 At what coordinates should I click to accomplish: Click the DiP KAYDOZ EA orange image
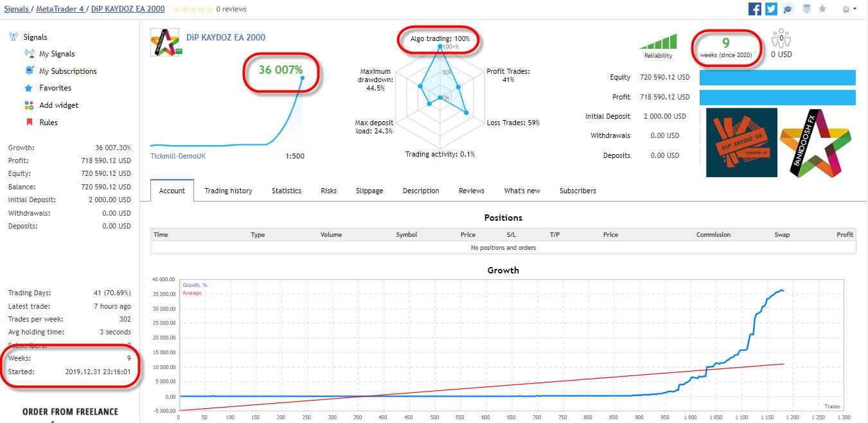[741, 142]
